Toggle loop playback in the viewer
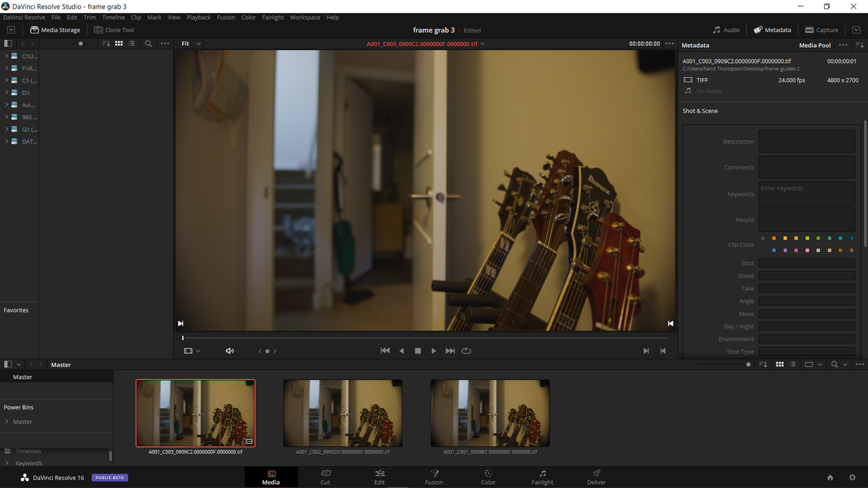868x488 pixels. 467,351
